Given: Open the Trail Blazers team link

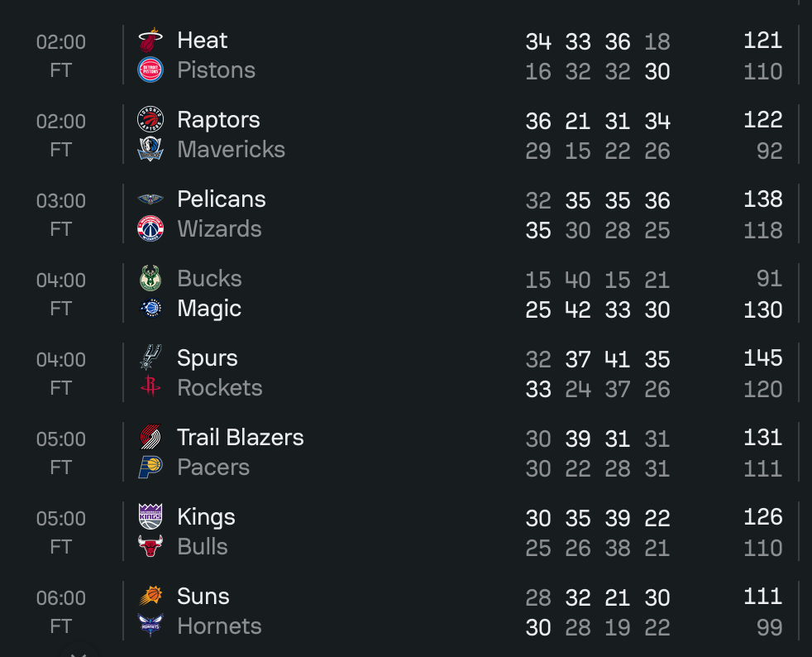Looking at the screenshot, I should (240, 438).
